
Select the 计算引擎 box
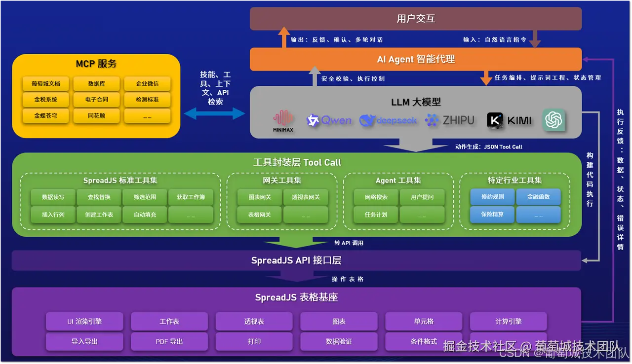tap(509, 321)
